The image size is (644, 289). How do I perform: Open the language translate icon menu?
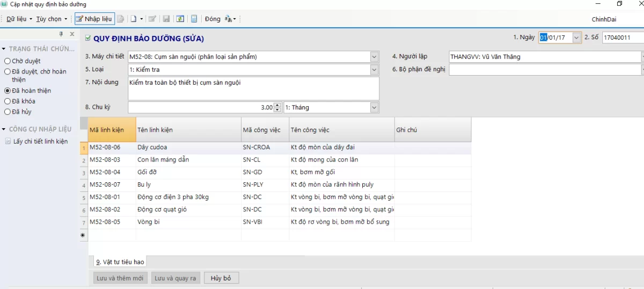(x=230, y=19)
